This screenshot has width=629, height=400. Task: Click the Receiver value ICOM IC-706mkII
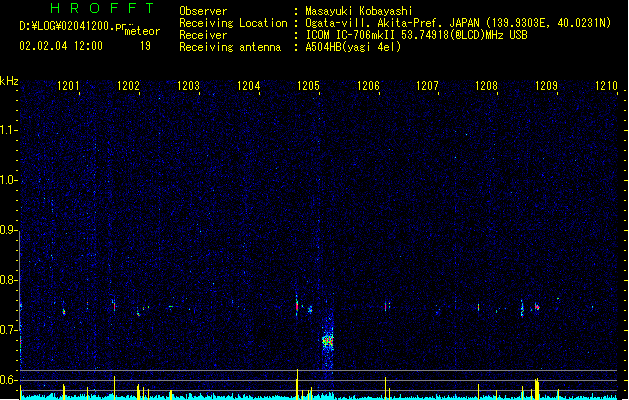click(351, 35)
